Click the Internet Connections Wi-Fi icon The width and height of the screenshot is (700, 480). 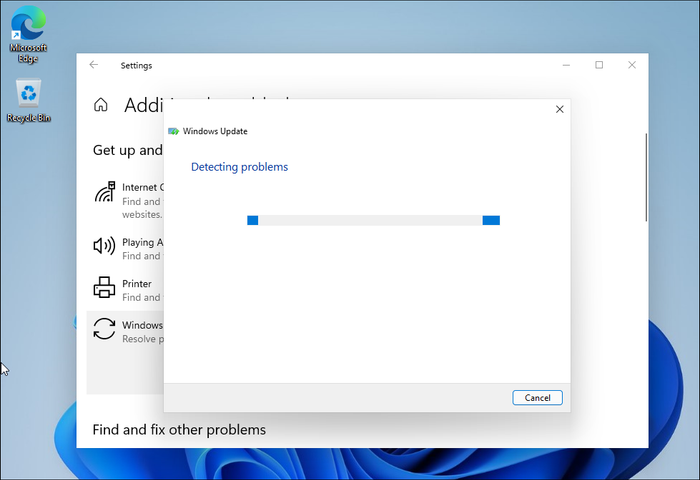[104, 193]
